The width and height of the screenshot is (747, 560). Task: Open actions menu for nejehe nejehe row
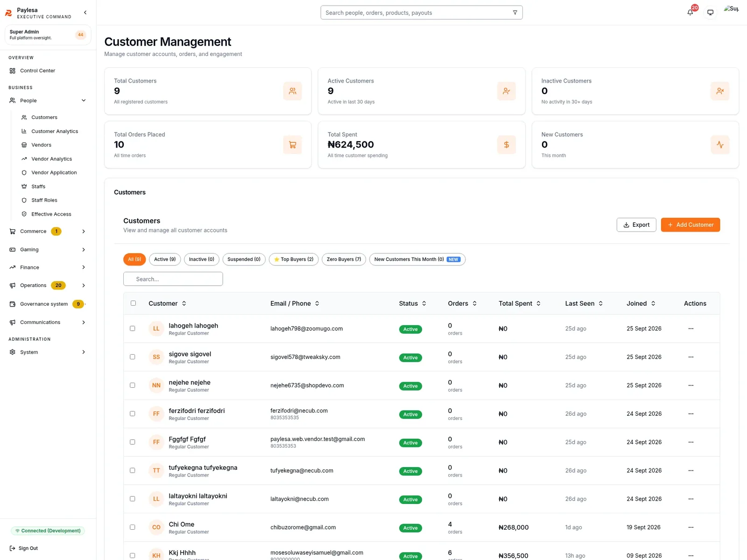pos(691,385)
